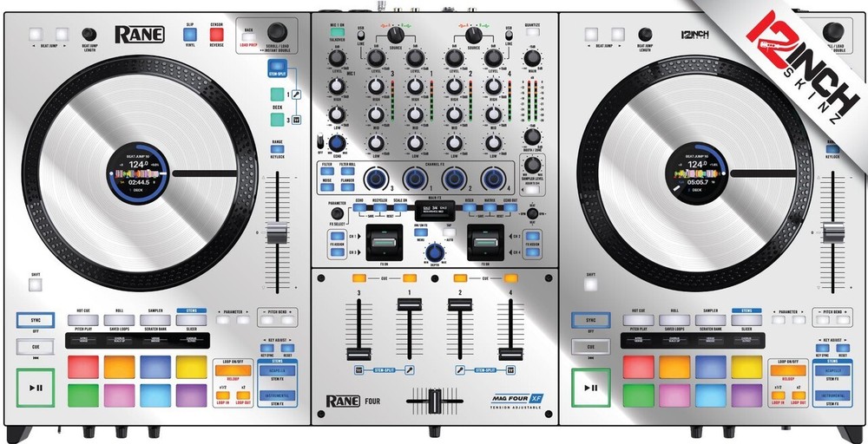Click the Channel FX knob for channel 3
This screenshot has width=868, height=444.
[x=376, y=180]
